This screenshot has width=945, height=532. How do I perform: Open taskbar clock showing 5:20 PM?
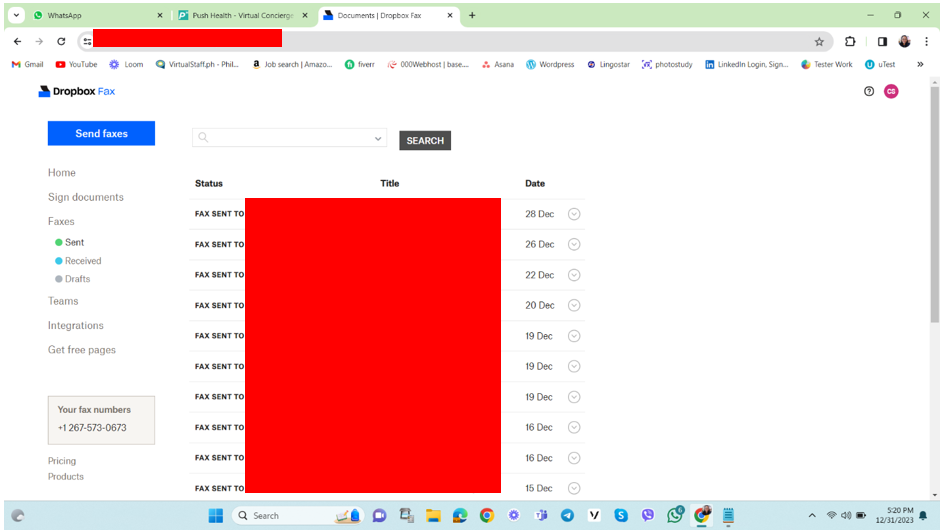click(894, 515)
